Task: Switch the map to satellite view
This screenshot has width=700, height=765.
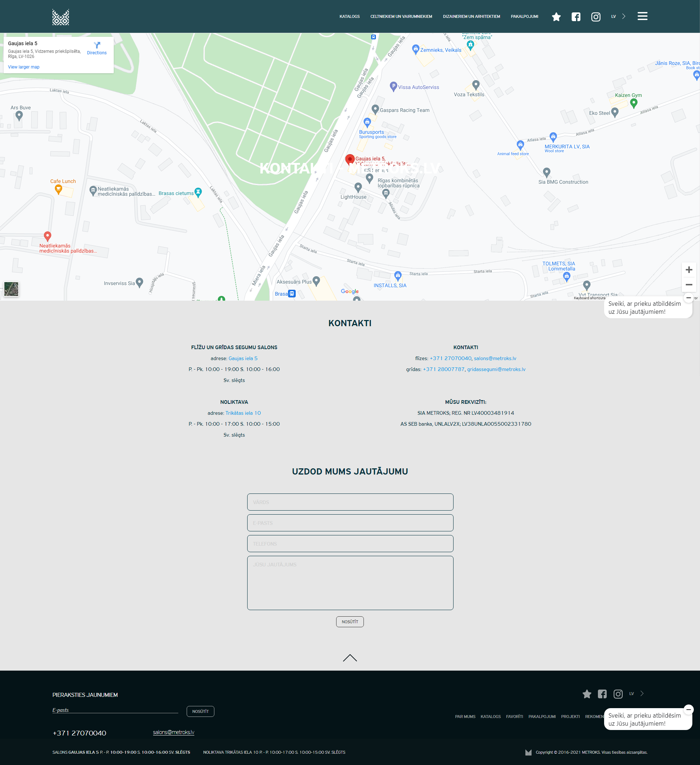Action: (x=11, y=289)
